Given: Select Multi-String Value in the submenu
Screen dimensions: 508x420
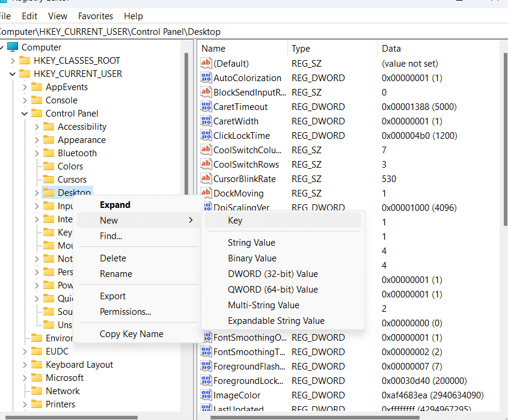Looking at the screenshot, I should 283,305.
